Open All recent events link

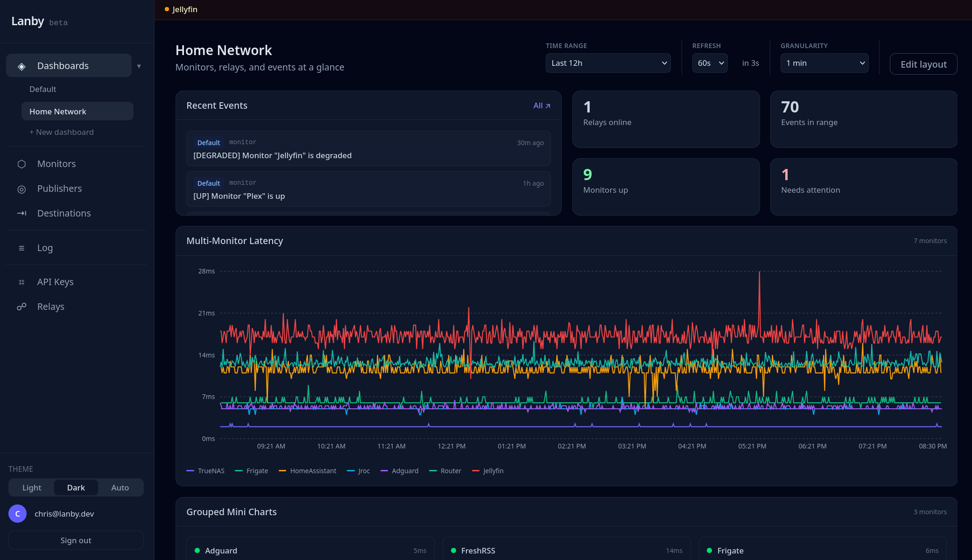coord(542,105)
